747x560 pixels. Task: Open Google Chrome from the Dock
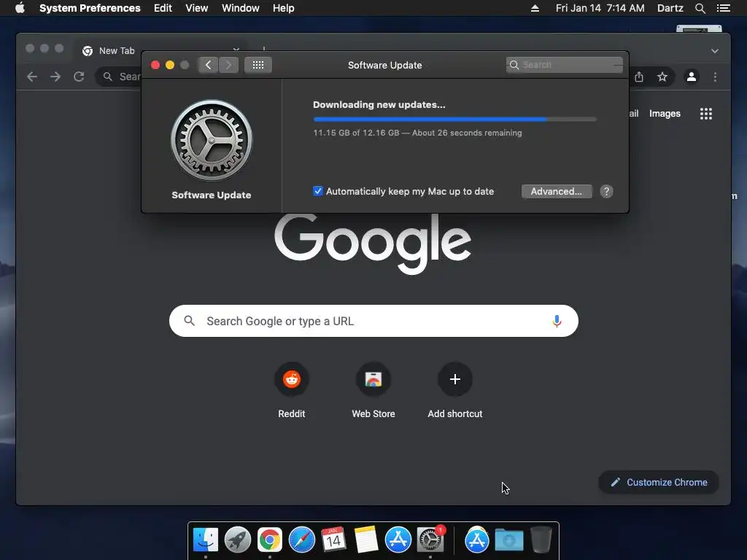270,540
